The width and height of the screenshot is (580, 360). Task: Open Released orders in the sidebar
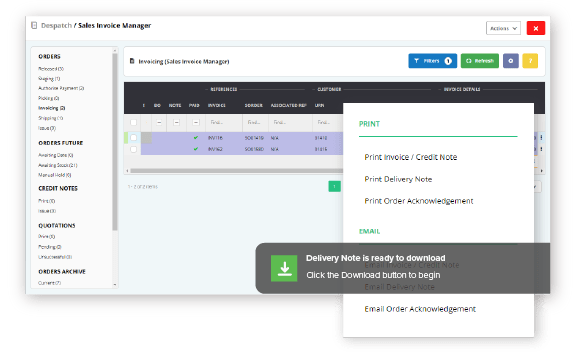pos(51,69)
